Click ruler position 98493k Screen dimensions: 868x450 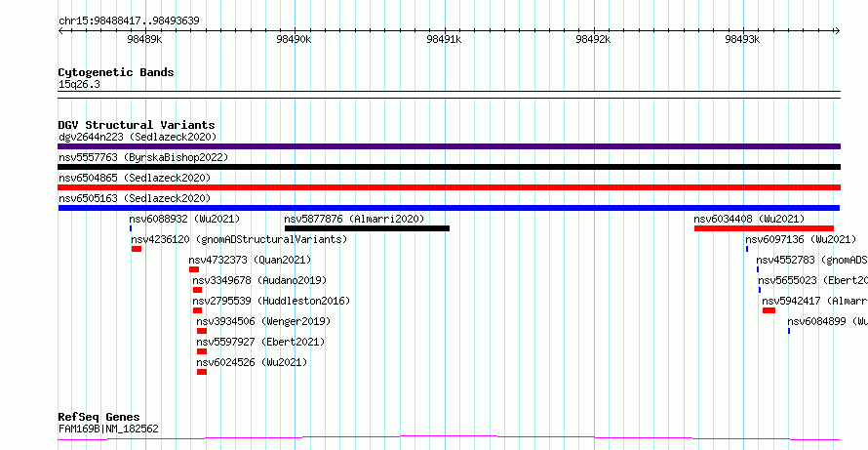(742, 39)
